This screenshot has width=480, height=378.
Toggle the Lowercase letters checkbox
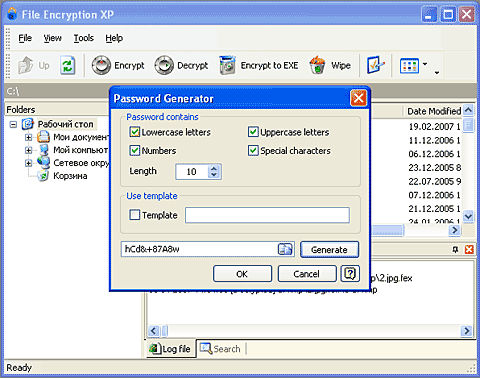click(135, 132)
